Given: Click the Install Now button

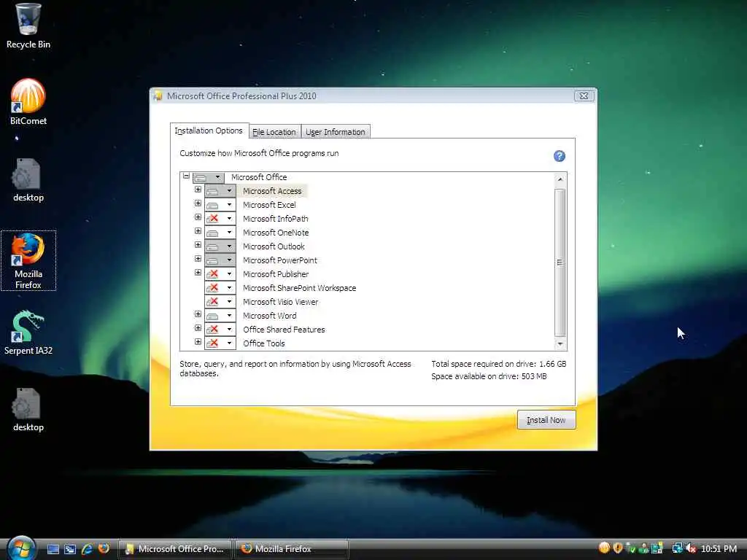Looking at the screenshot, I should coord(546,420).
